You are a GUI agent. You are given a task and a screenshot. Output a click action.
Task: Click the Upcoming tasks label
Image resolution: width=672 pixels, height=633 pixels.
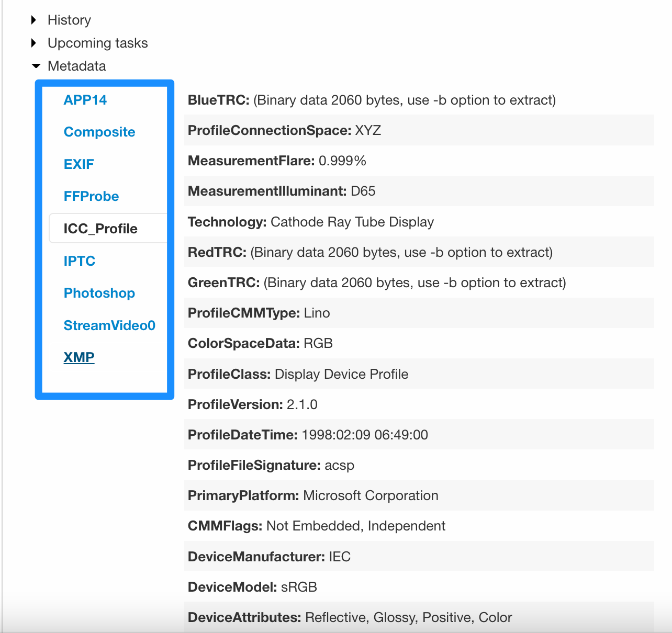coord(98,43)
